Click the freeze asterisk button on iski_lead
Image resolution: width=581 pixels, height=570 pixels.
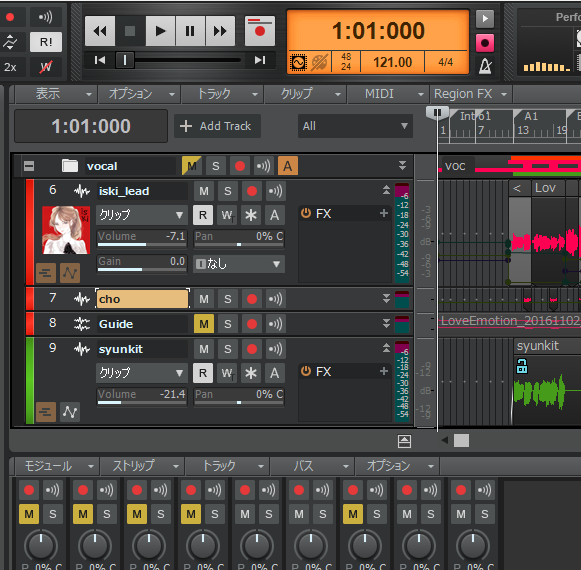[x=251, y=215]
